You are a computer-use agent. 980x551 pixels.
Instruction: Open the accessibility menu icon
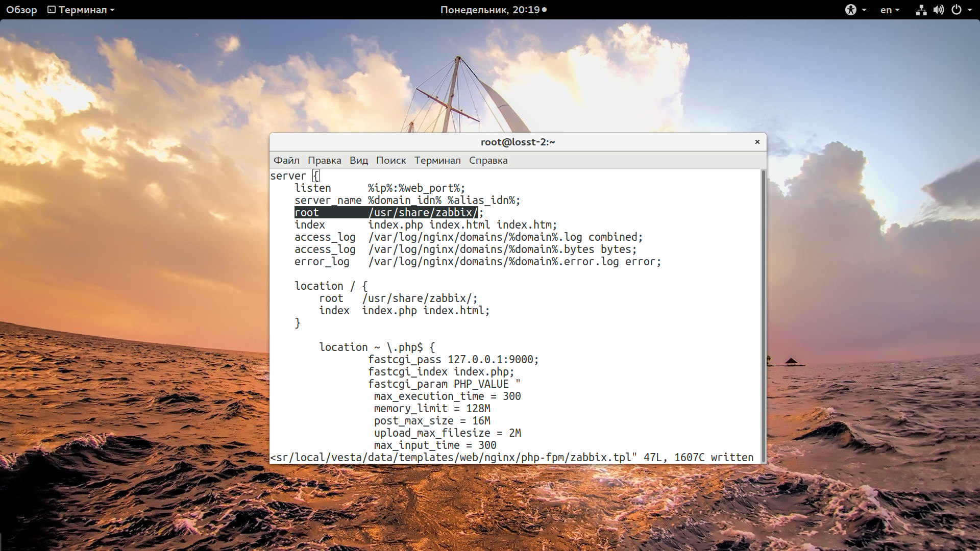850,10
